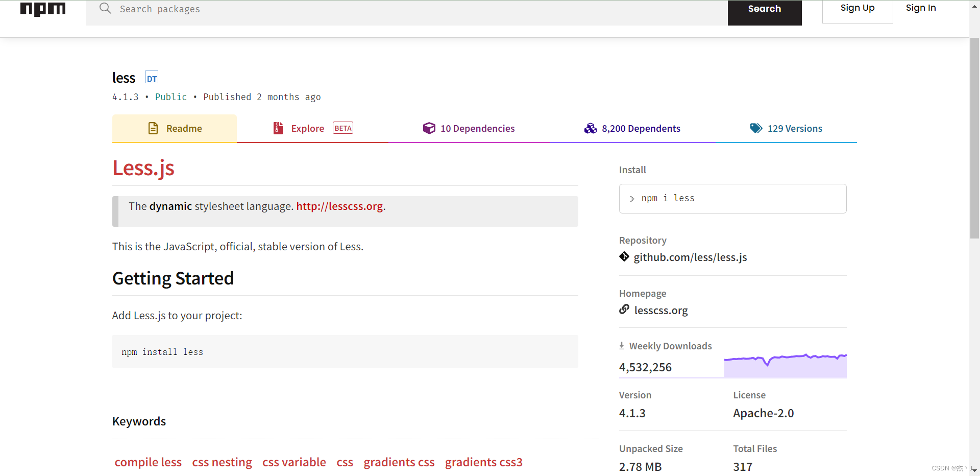Click the Repository label in the sidebar

[x=643, y=240]
